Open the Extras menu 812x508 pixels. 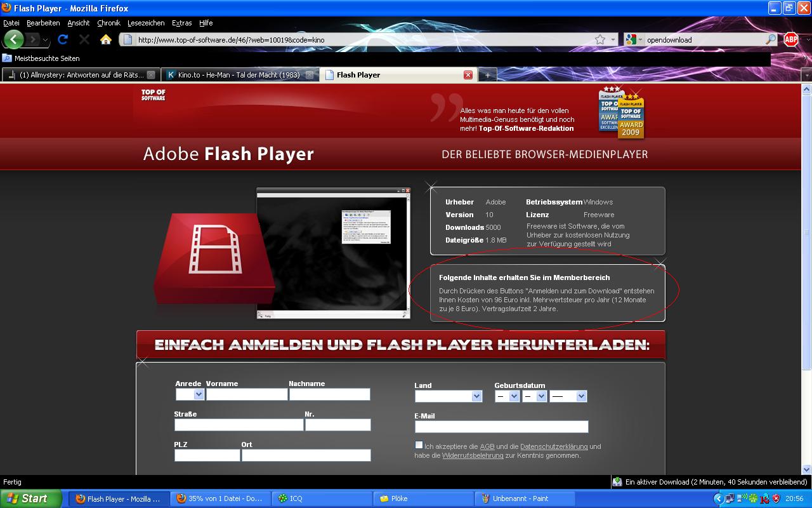[x=181, y=23]
